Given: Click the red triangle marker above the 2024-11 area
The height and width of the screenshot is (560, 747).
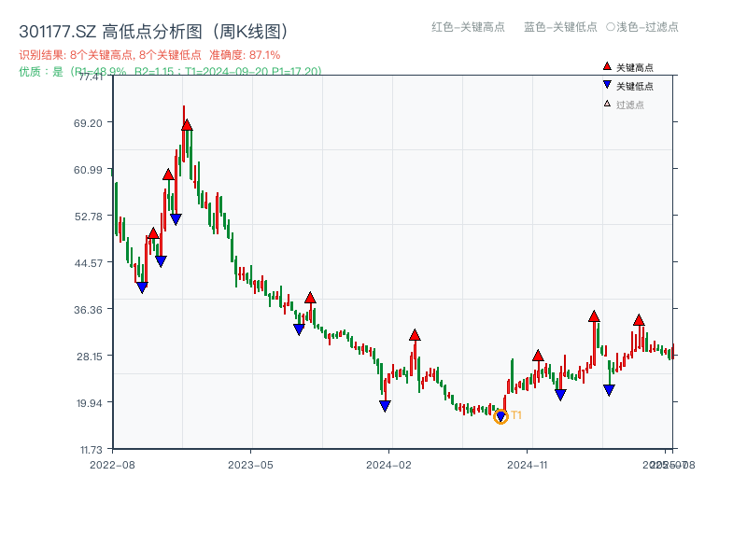Looking at the screenshot, I should pyautogui.click(x=539, y=356).
